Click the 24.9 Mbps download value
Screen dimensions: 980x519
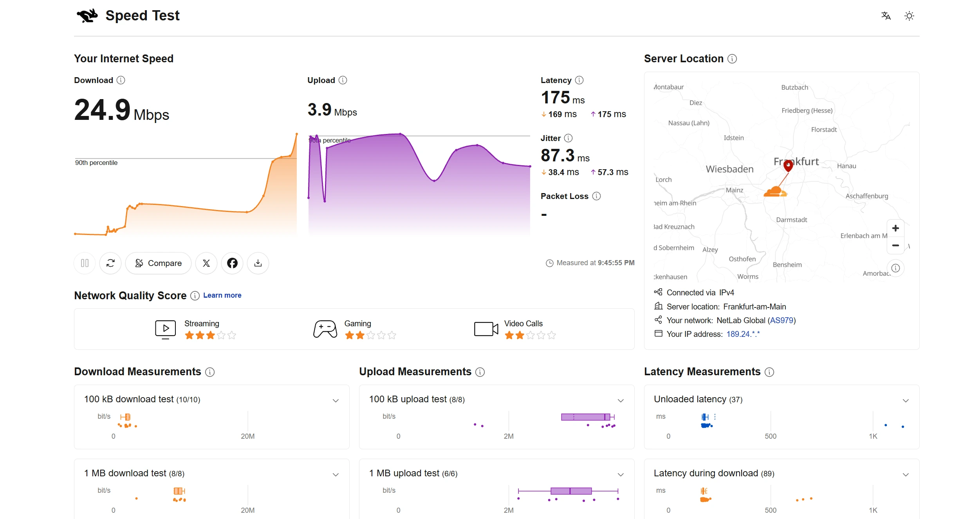click(122, 110)
